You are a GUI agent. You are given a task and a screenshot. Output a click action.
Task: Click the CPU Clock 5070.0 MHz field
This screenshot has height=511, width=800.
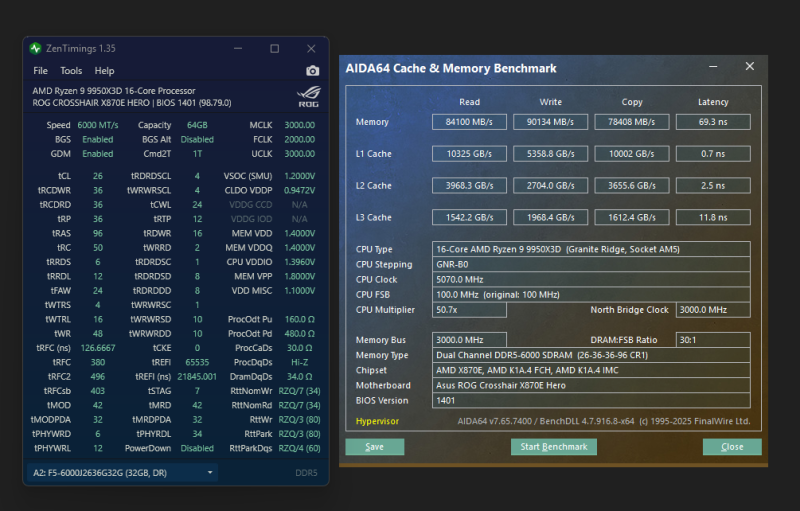click(591, 279)
